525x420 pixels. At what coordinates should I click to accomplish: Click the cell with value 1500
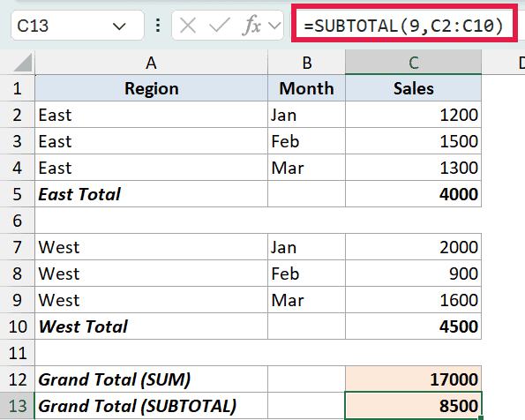[414, 141]
